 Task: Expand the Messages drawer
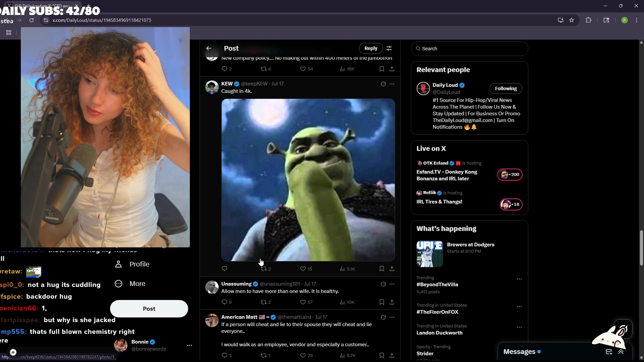coord(621,352)
